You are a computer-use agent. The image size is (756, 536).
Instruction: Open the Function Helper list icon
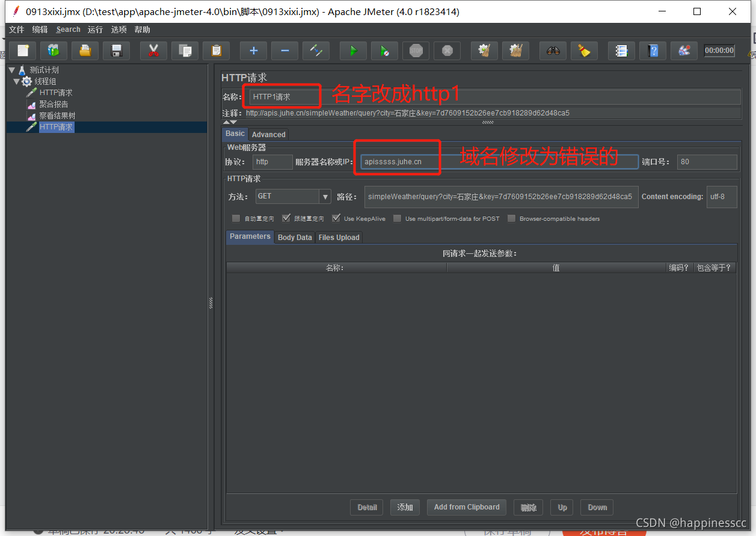click(622, 51)
